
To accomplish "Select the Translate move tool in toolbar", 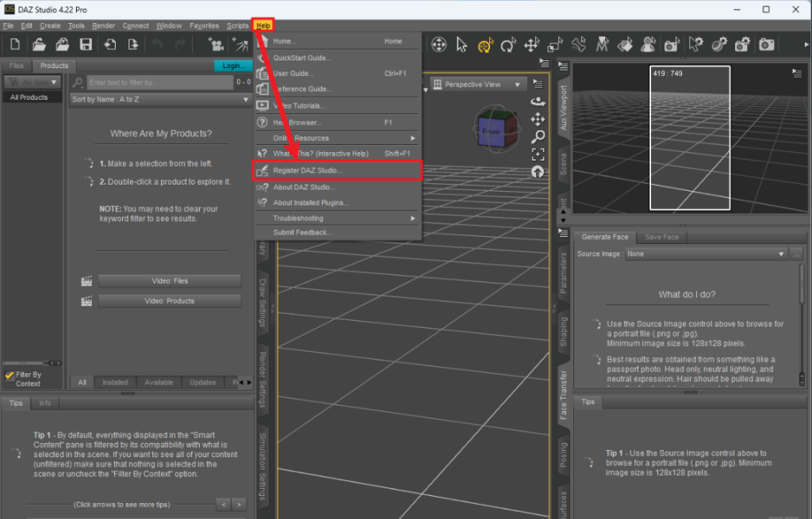I will coord(532,45).
